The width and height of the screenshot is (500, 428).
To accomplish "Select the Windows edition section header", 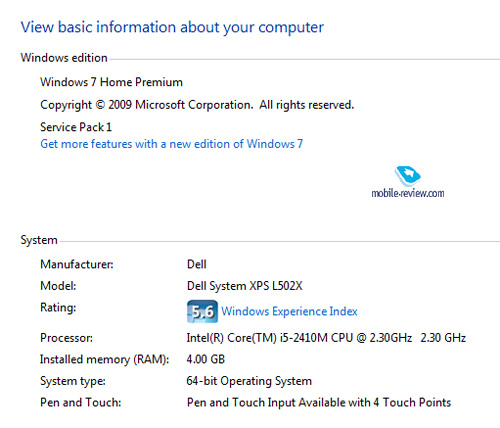I will pyautogui.click(x=64, y=58).
